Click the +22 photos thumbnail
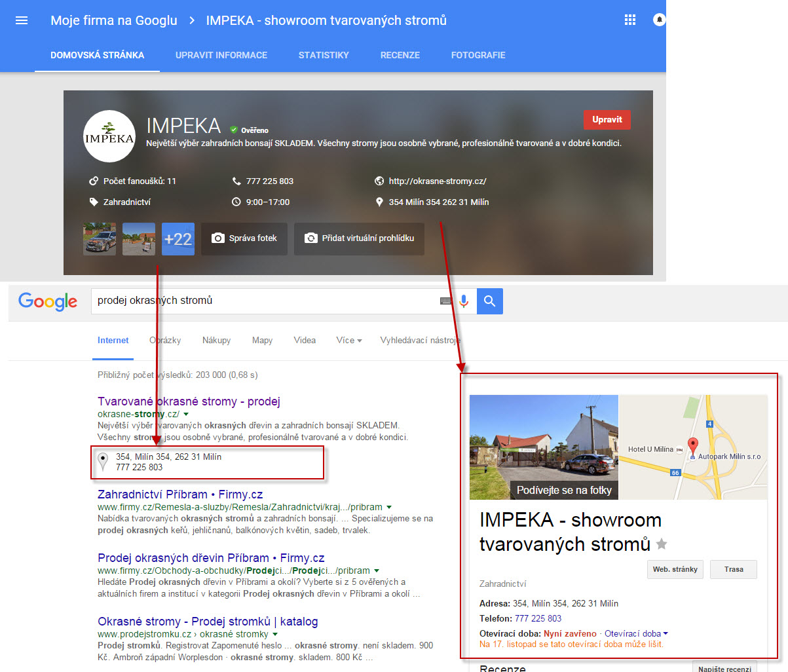788x672 pixels. coord(178,239)
